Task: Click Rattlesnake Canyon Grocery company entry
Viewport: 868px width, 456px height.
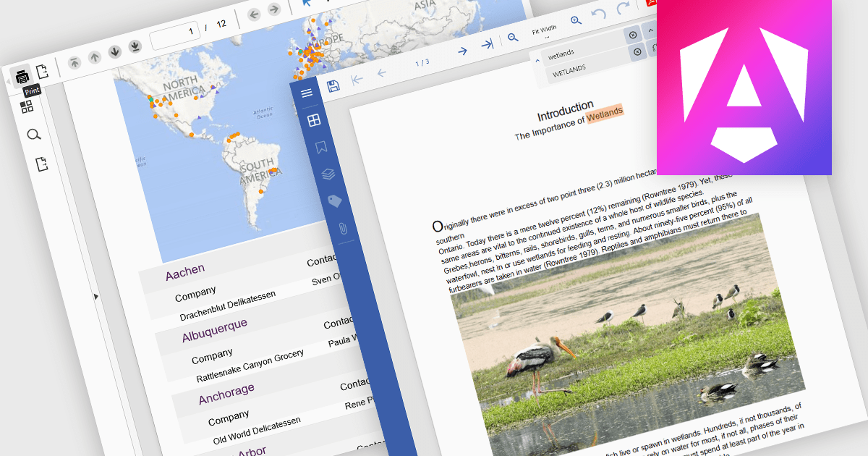Action: pos(250,366)
